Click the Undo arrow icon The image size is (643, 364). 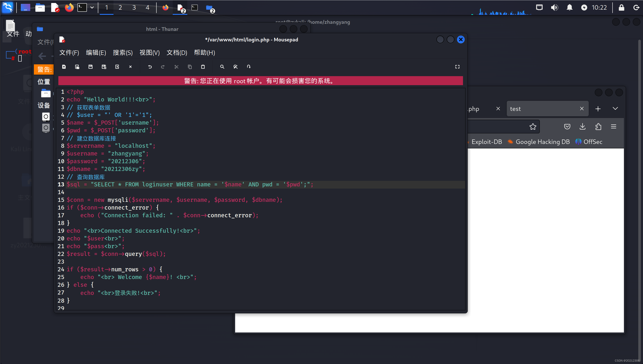click(150, 67)
